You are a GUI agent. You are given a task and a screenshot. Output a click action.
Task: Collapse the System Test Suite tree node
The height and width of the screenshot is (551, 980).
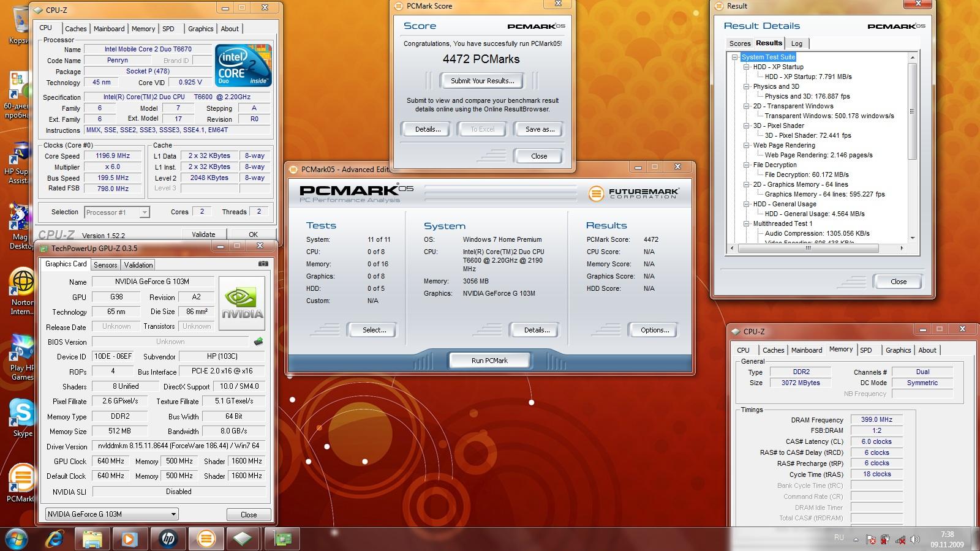(735, 57)
